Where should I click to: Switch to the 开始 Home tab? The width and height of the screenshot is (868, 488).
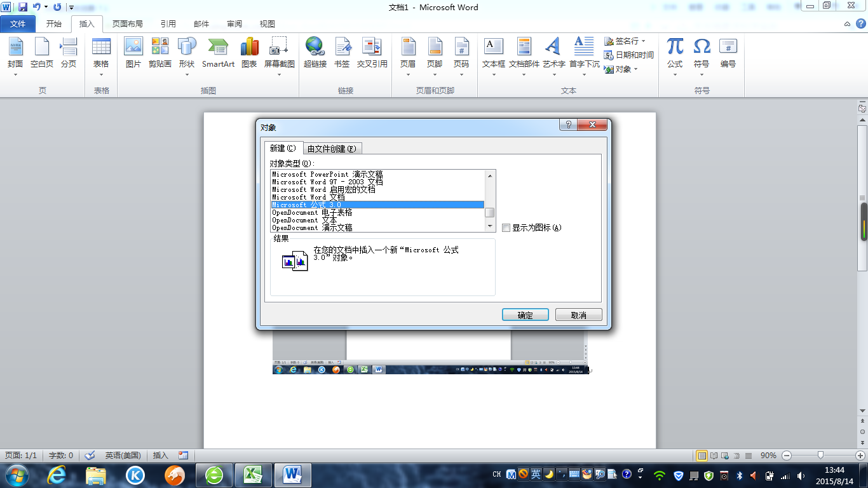click(x=54, y=24)
